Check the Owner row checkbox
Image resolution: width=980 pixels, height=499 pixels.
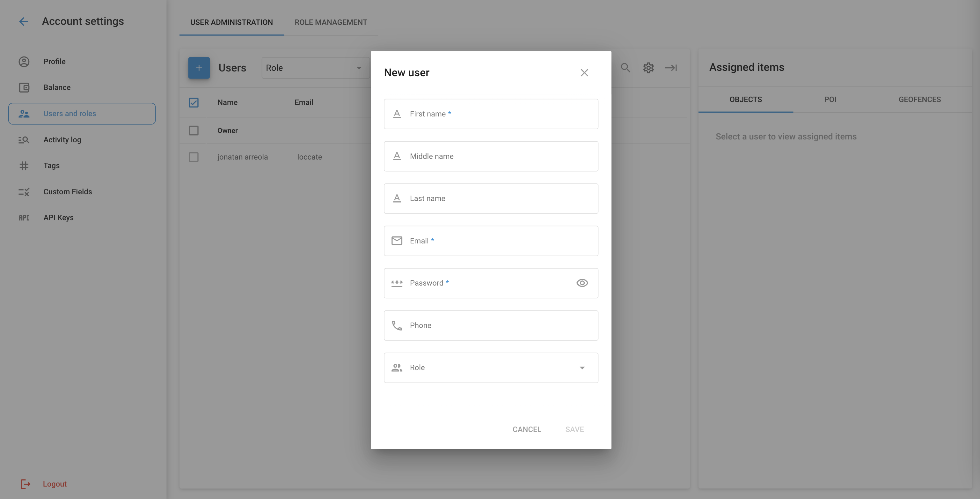[194, 130]
